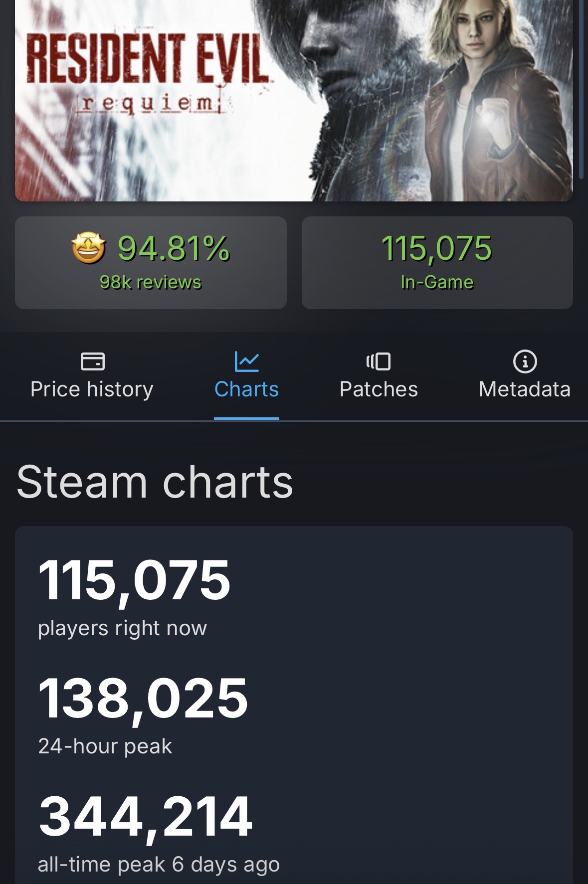
Task: Click the info circle icon above Metadata
Action: point(525,361)
